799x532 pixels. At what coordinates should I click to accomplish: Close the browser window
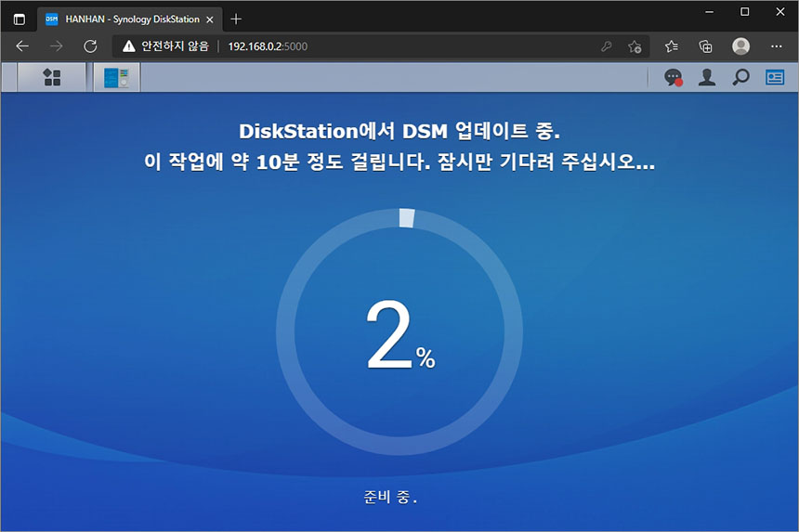pyautogui.click(x=780, y=12)
